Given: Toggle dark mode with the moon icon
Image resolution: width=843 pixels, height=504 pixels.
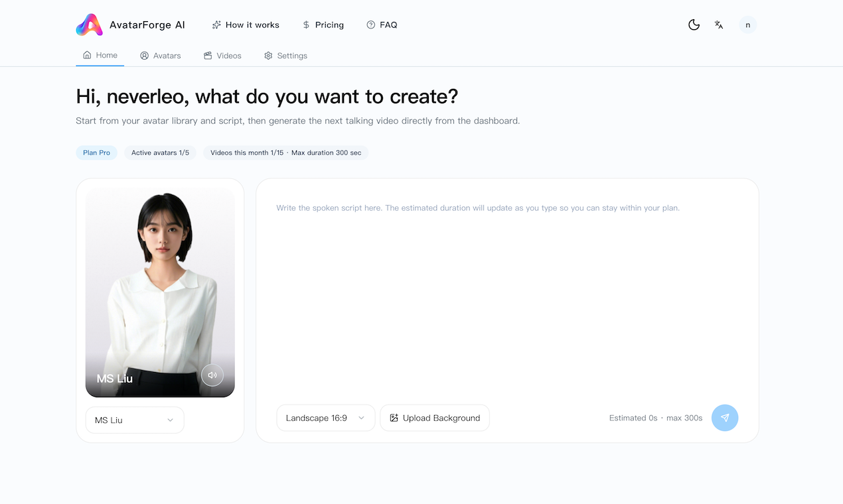Looking at the screenshot, I should (x=694, y=25).
